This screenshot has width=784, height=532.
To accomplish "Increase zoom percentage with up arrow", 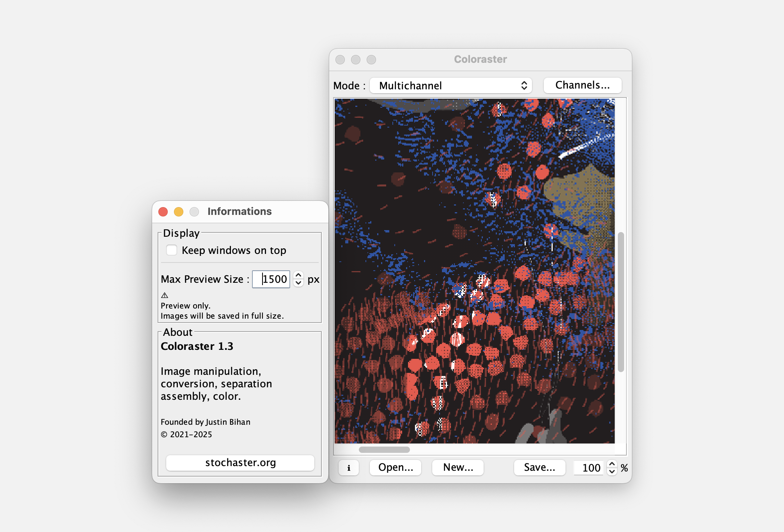I will click(612, 464).
